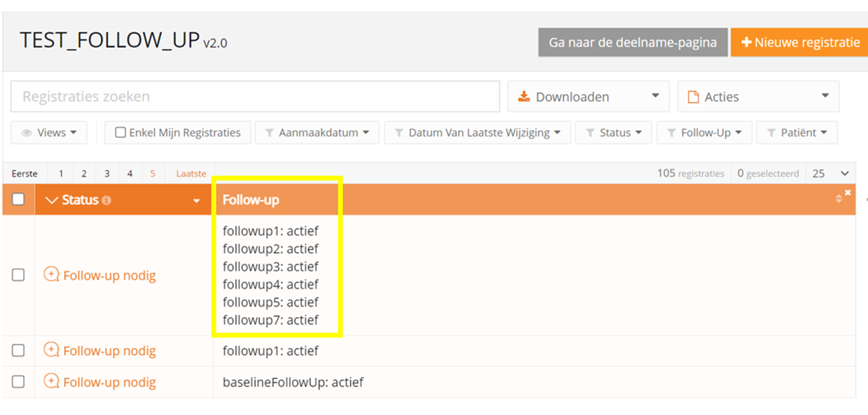Screen dimensions: 868x415
Task: Toggle the Enkel Mijn Registraties checkbox
Action: tap(121, 132)
